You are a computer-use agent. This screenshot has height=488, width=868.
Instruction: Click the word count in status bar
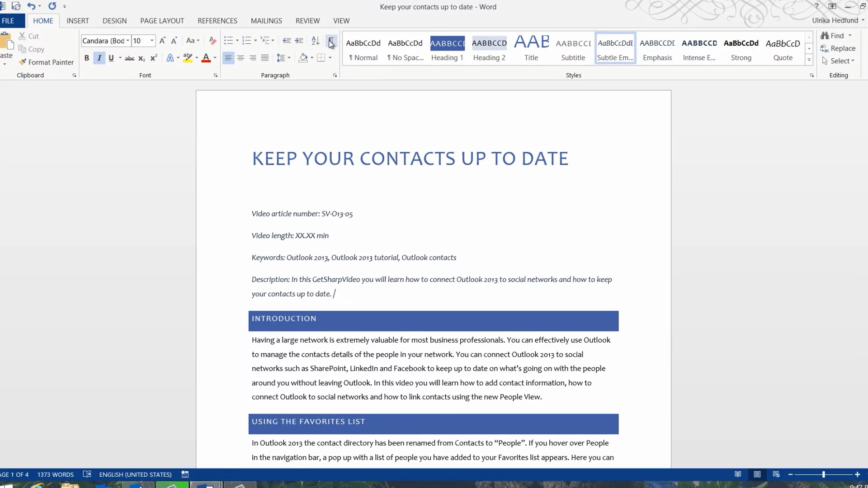tap(55, 474)
